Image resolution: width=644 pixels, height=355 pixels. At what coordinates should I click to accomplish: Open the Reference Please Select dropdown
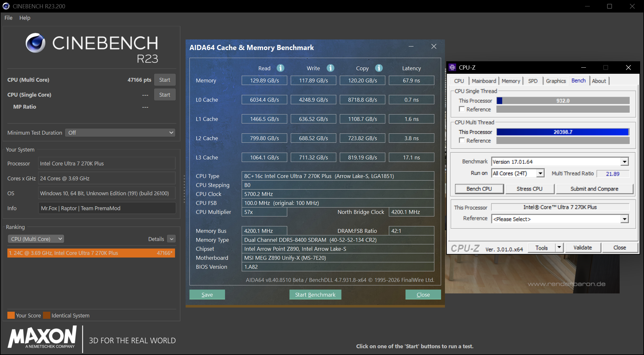coord(624,219)
